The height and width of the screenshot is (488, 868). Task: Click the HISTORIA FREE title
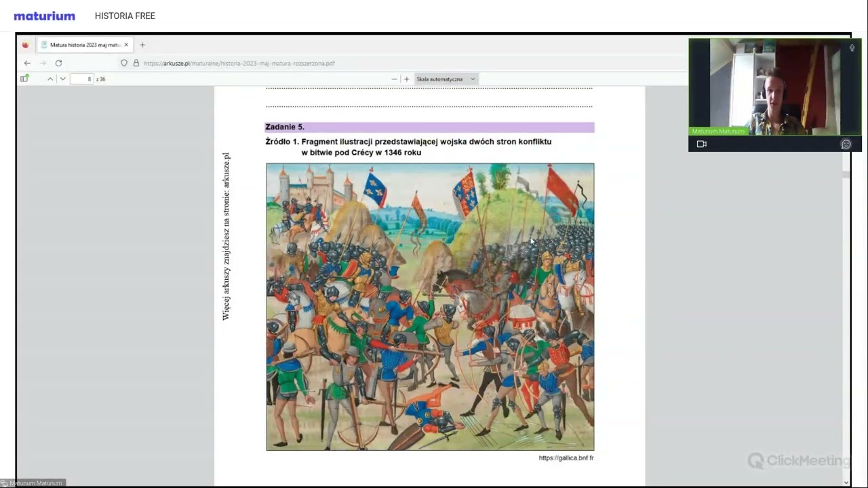click(125, 16)
